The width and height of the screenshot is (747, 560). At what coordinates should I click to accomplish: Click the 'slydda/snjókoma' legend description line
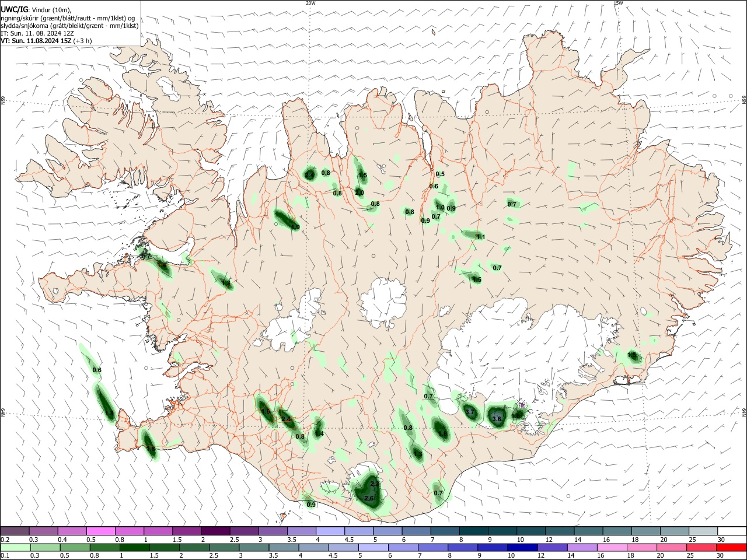tap(69, 26)
